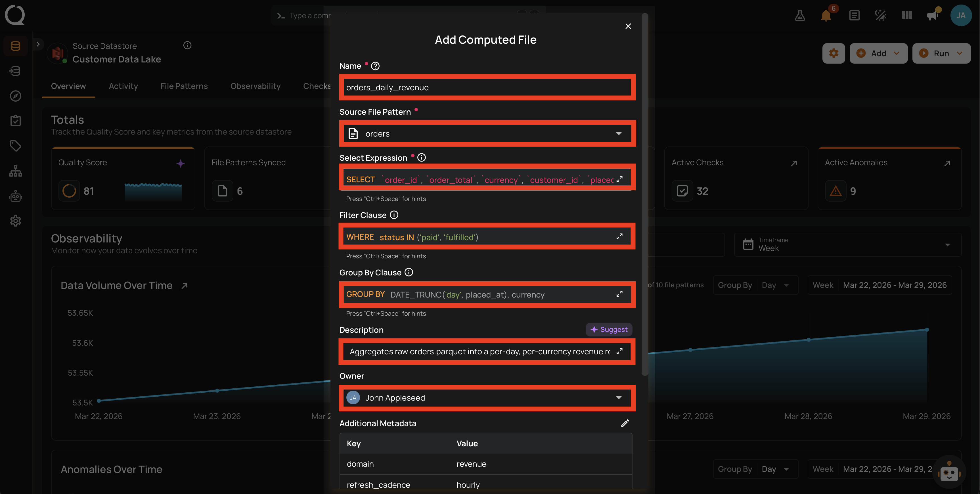This screenshot has width=980, height=494.
Task: Open the hierarchy tree sidebar icon
Action: 16,171
